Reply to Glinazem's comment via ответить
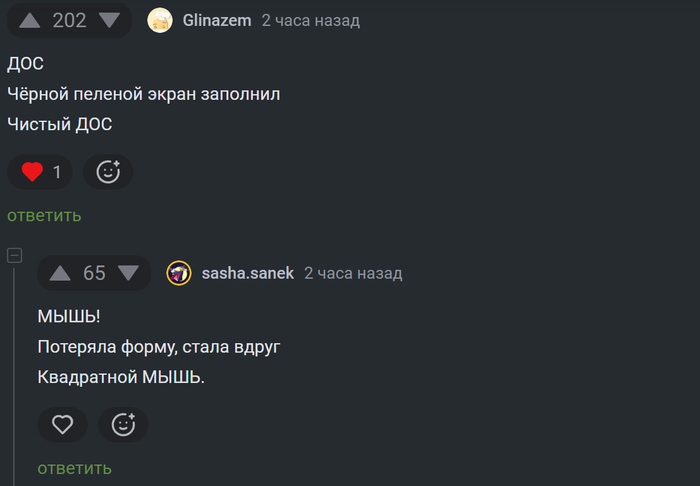The image size is (700, 486). 44,215
